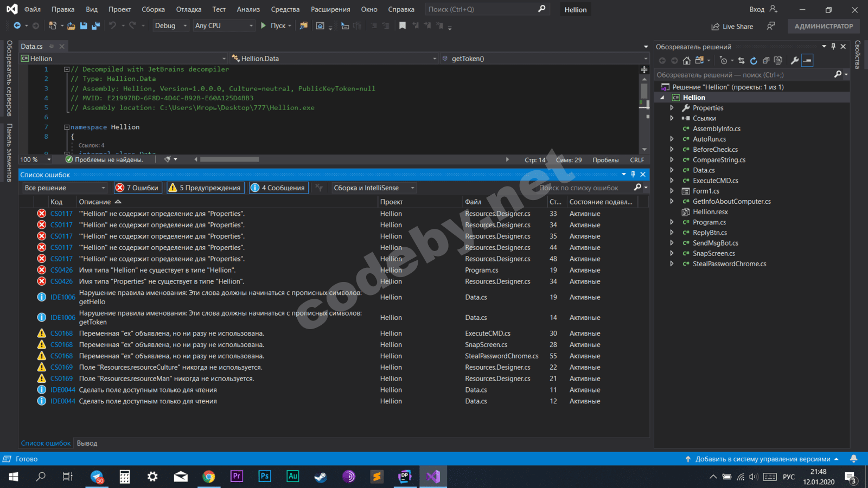Click the feedback icon next to Live Share

tap(771, 26)
